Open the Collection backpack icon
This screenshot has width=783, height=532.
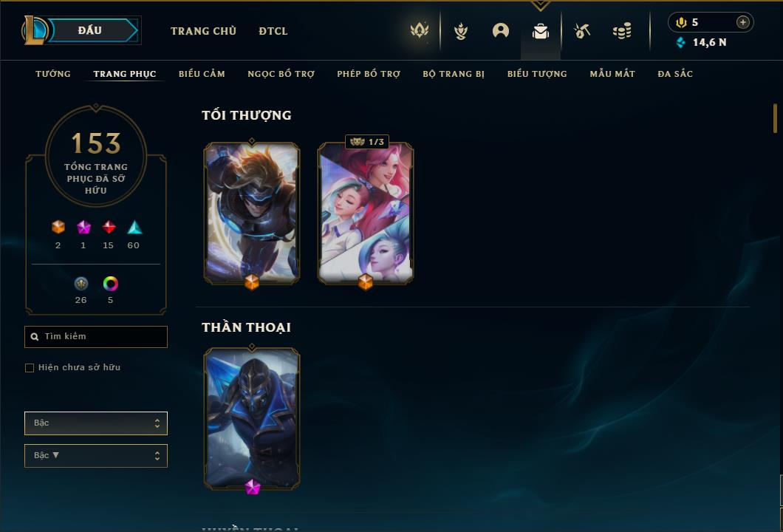coord(540,31)
